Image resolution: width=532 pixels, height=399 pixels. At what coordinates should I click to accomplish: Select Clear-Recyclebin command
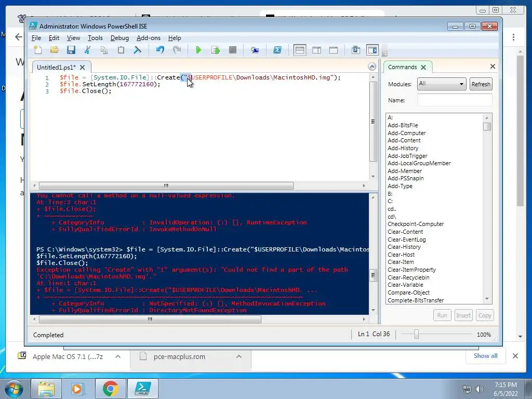[408, 277]
